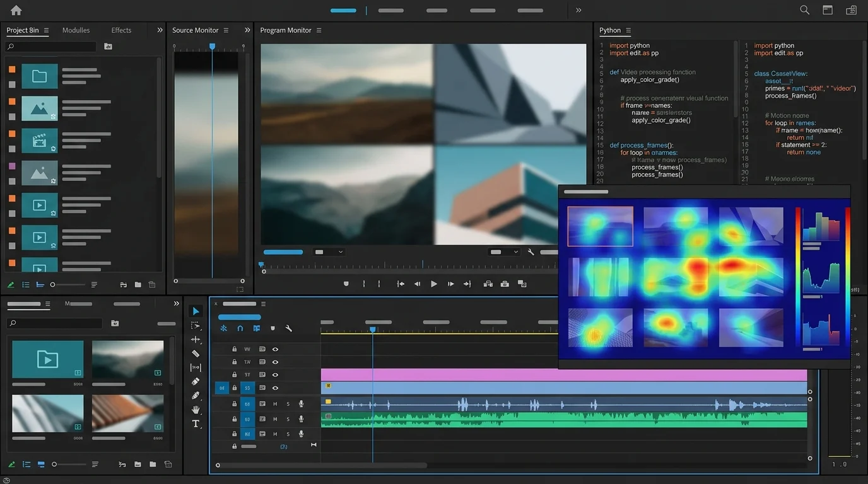Step back one frame in Program Monitor
The width and height of the screenshot is (868, 484).
coord(417,284)
